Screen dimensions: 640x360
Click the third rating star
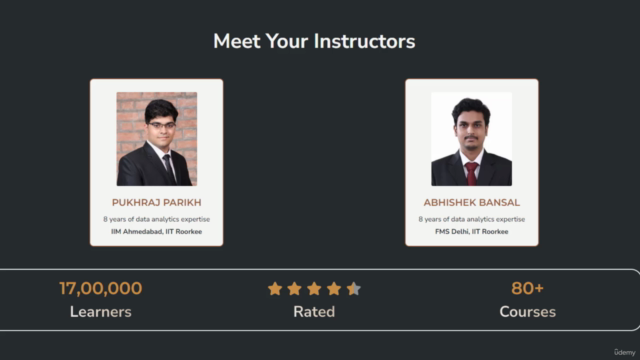(314, 289)
